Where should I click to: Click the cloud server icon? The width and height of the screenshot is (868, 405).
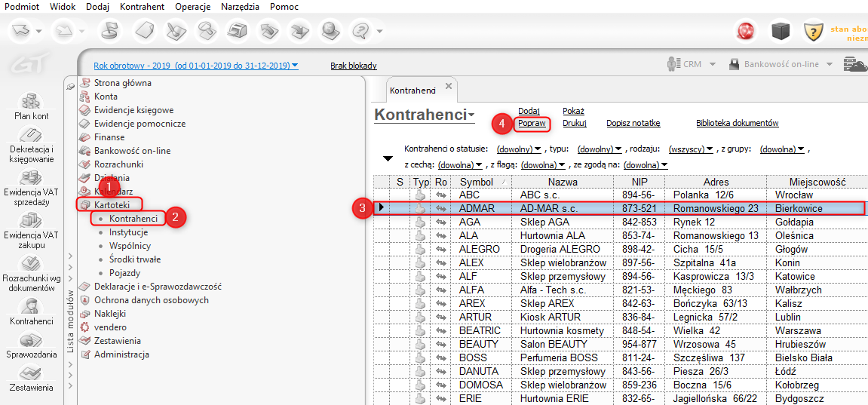point(855,64)
